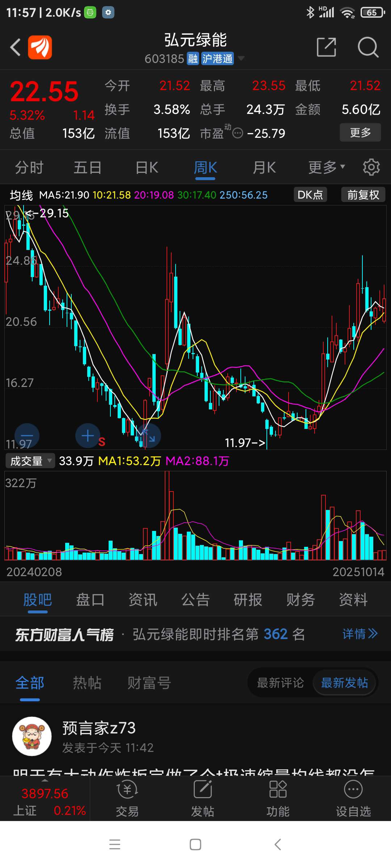Screen dimensions: 391x868
Task: Open 资讯 news tab
Action: 143,600
